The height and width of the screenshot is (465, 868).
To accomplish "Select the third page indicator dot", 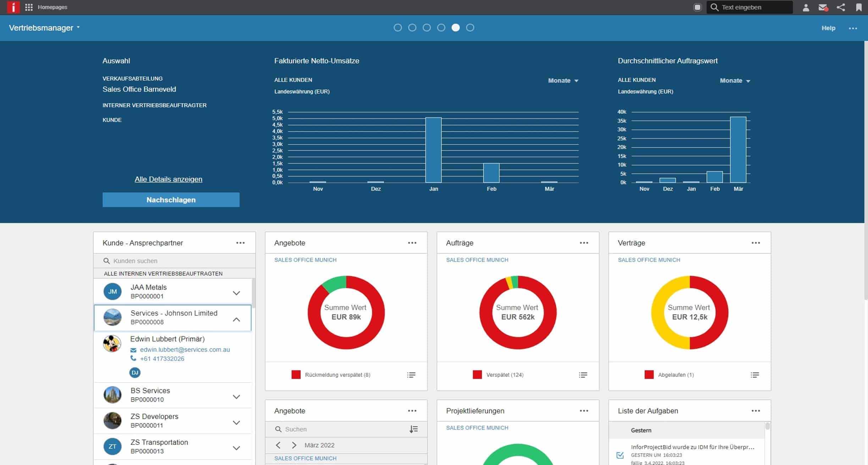I will coord(427,28).
